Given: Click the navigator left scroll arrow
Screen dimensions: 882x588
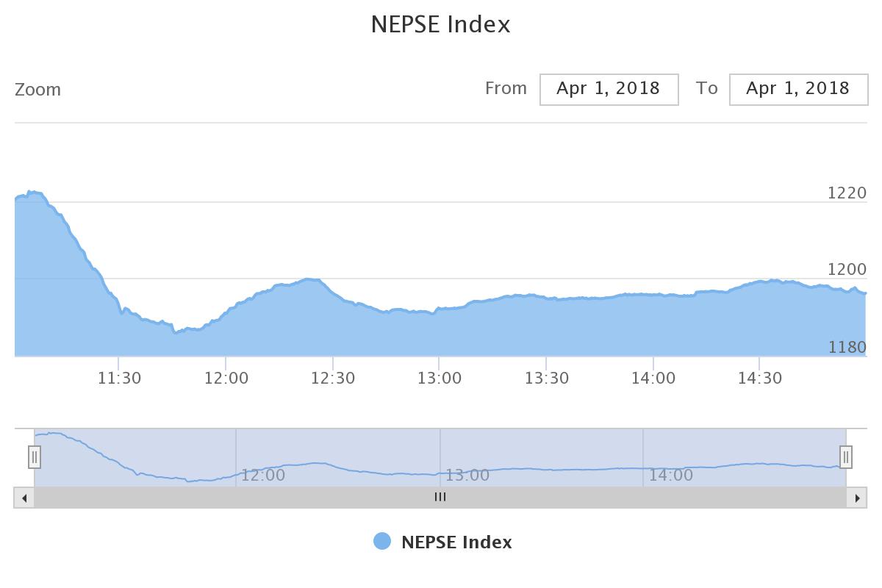Looking at the screenshot, I should 24,498.
